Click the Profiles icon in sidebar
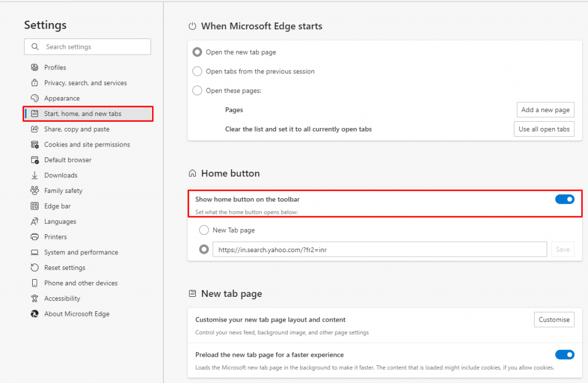The height and width of the screenshot is (383, 588). pyautogui.click(x=34, y=67)
